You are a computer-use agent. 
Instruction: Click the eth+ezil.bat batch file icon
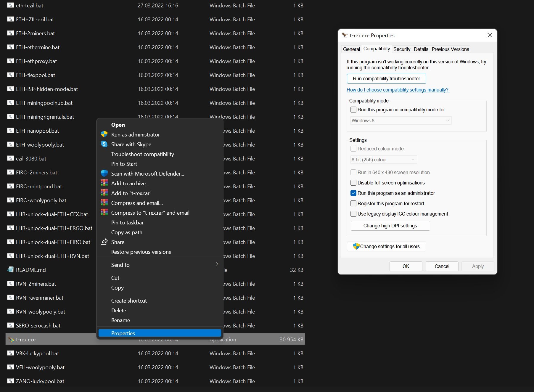[11, 5]
